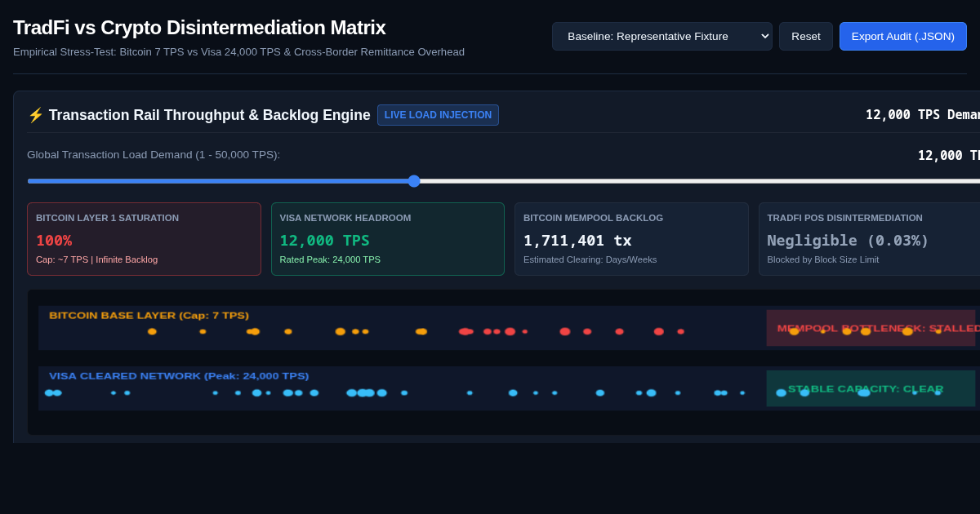Click the 1,711,401 tx backlog value
This screenshot has height=514, width=980.
[x=577, y=241]
